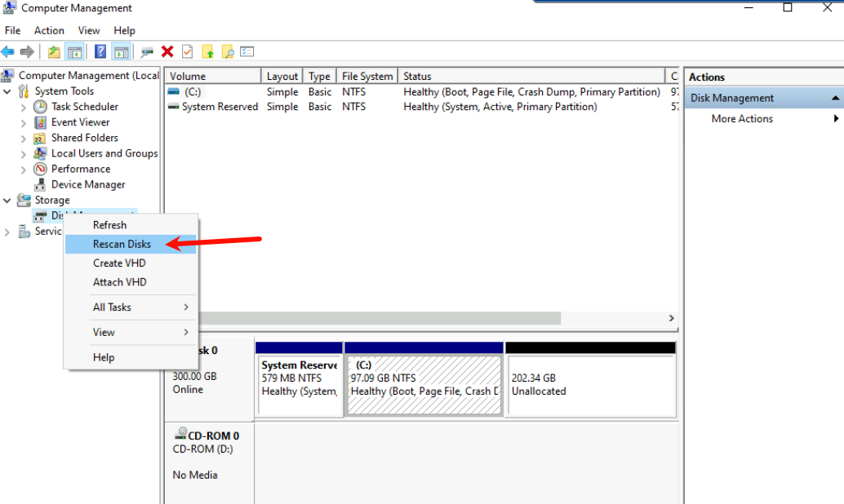Click the Task Scheduler clock icon
The image size is (844, 504).
40,107
